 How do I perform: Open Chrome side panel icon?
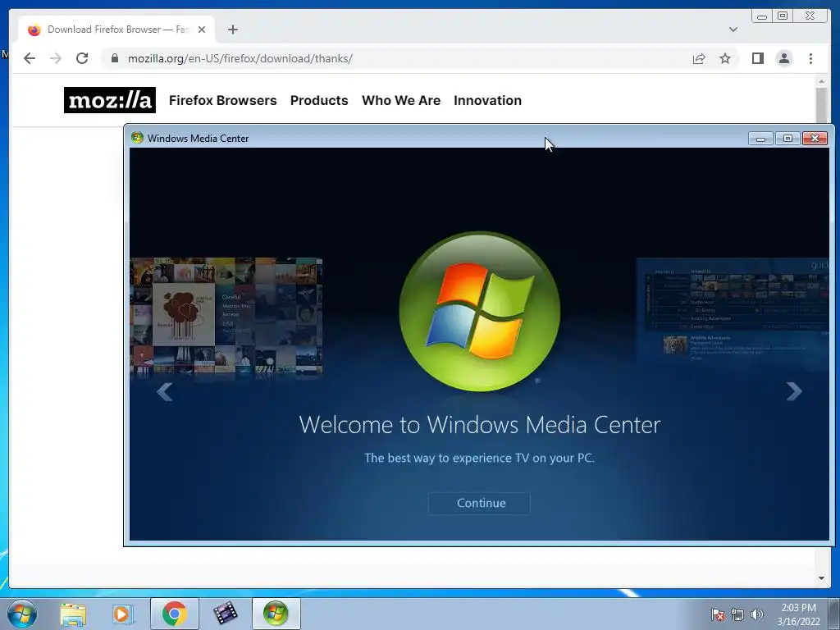757,58
